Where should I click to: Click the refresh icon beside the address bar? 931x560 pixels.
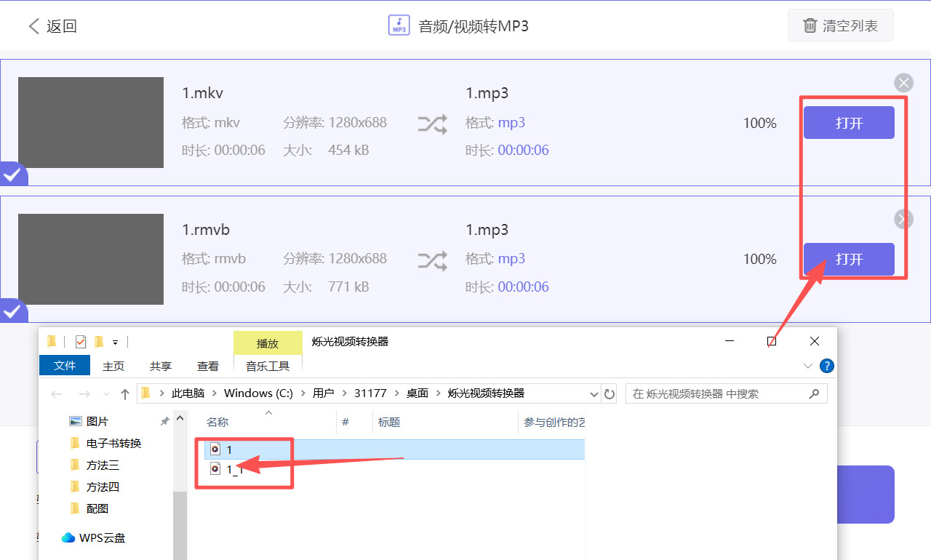[610, 393]
